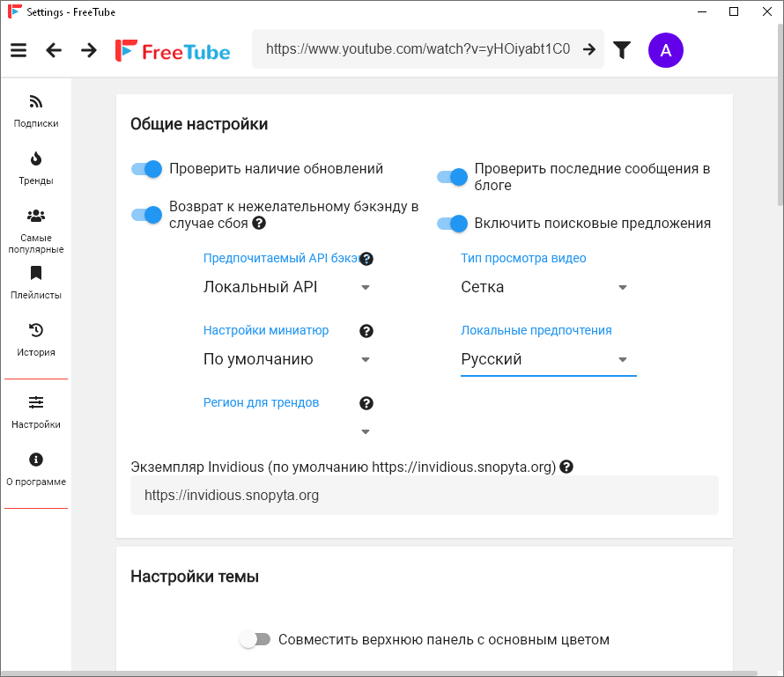The height and width of the screenshot is (677, 784).
Task: Toggle 'Проверить последние сообщения в блоге' switch
Action: (452, 177)
